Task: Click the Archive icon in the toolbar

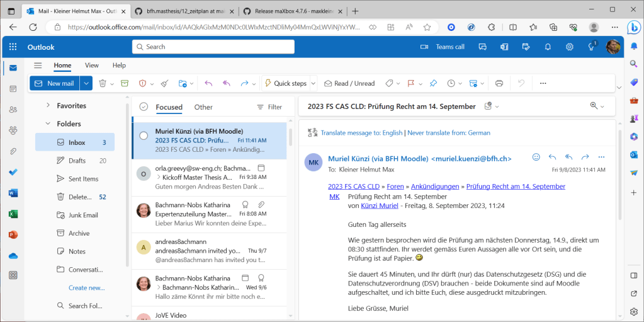Action: (124, 83)
